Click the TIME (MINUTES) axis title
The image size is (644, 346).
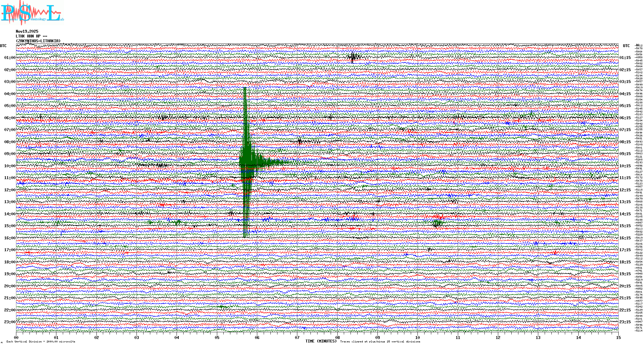click(321, 341)
